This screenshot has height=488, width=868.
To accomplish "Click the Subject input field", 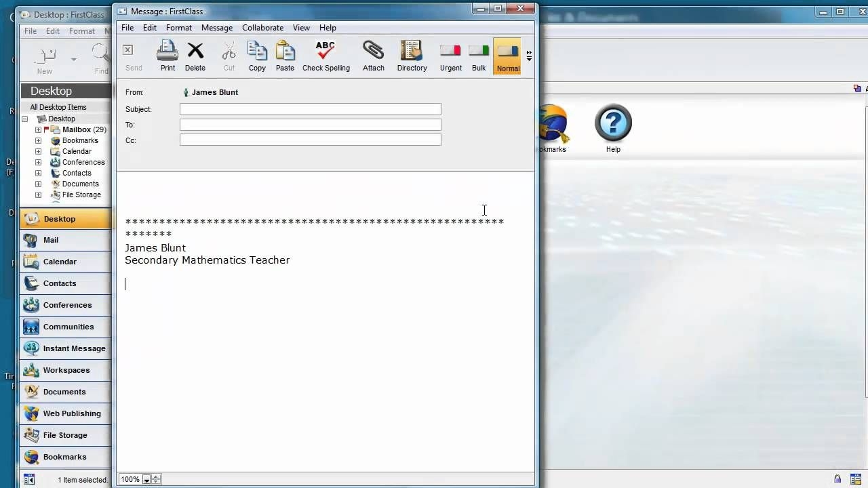I will [x=311, y=109].
